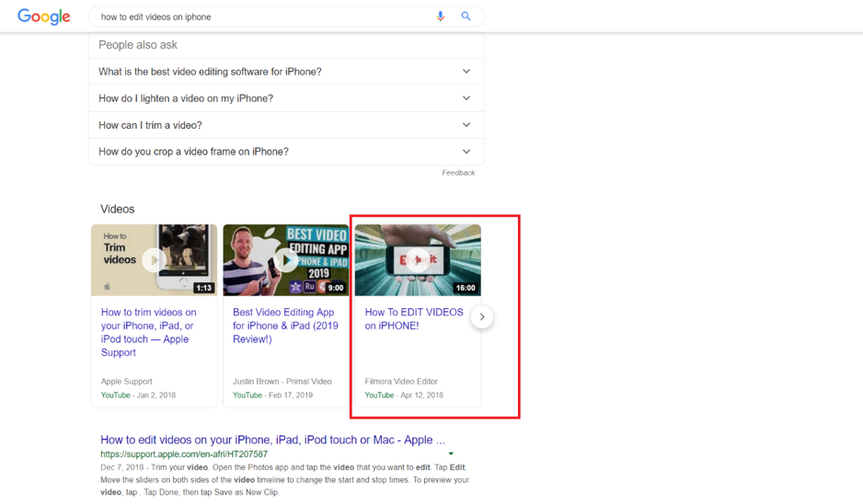Click YouTube source under Apple Support video
This screenshot has height=504, width=863.
pyautogui.click(x=116, y=395)
